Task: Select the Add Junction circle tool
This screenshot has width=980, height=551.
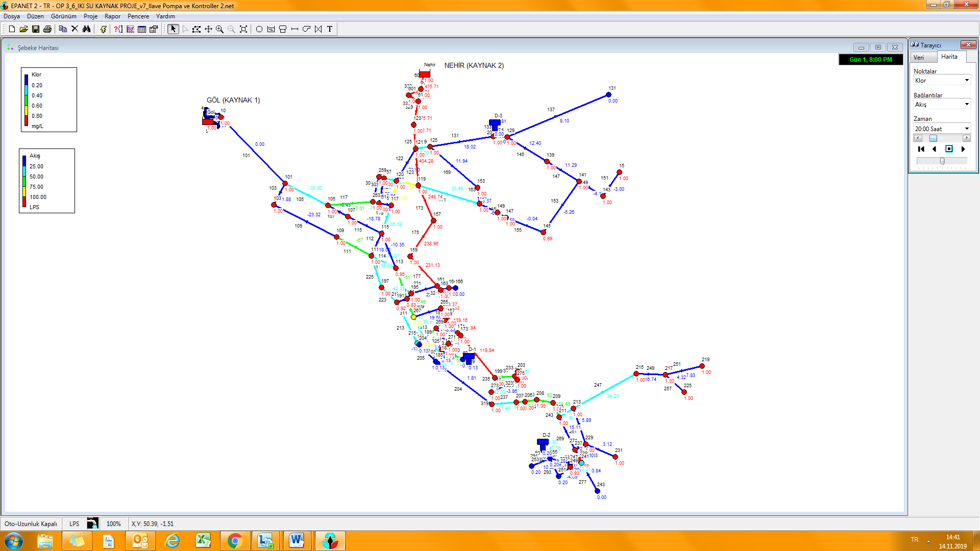Action: tap(259, 29)
